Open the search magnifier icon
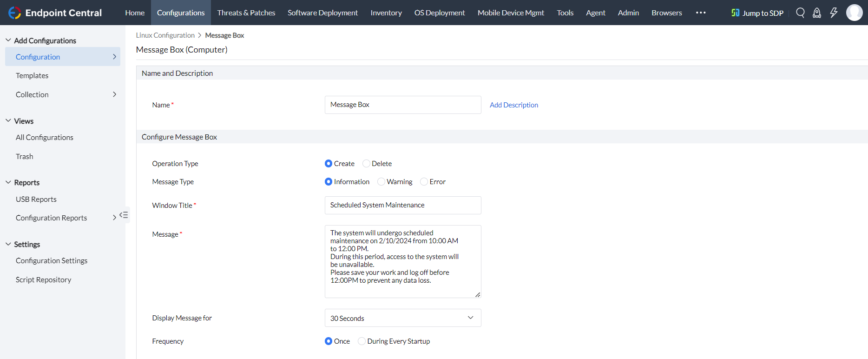Screen dimensions: 868x359 point(800,13)
